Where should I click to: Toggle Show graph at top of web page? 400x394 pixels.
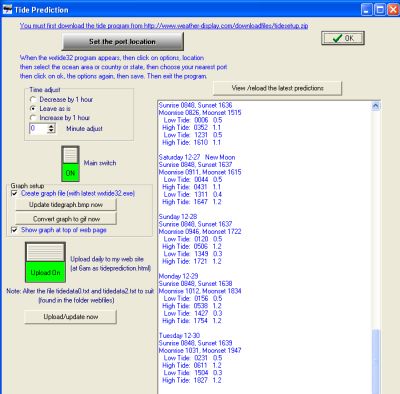(x=14, y=230)
